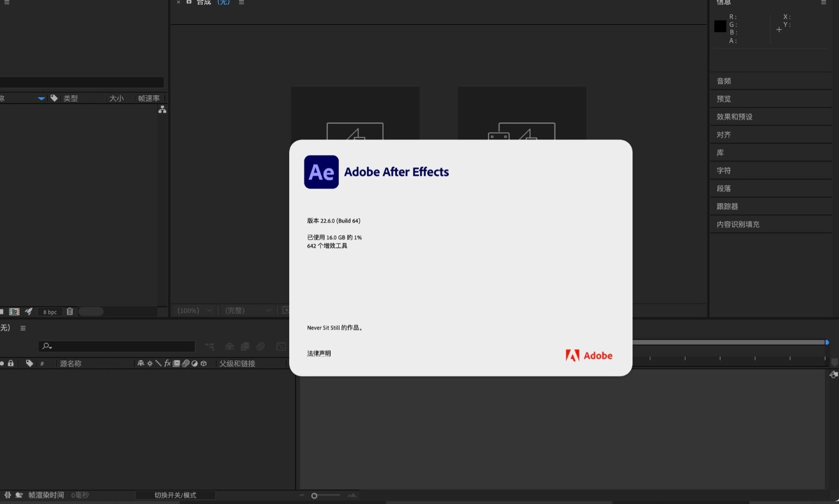Click the label tag icon in timeline header
The width and height of the screenshot is (839, 504).
click(29, 363)
